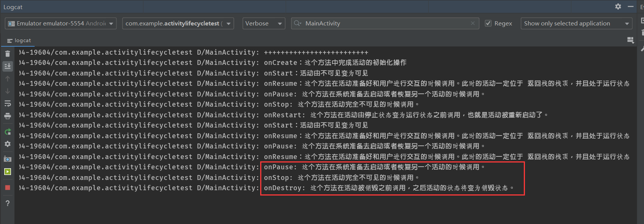644x224 pixels.
Task: Click the second onStart log line
Action: point(193,125)
